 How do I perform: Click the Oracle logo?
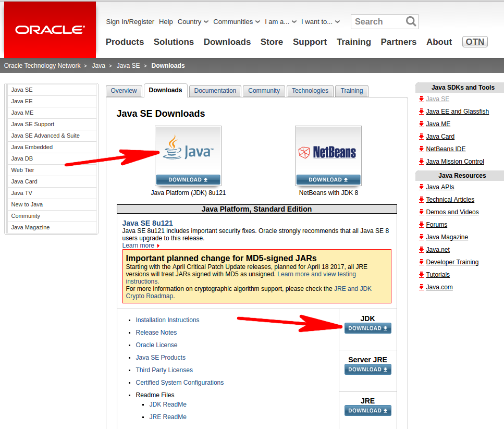point(50,30)
